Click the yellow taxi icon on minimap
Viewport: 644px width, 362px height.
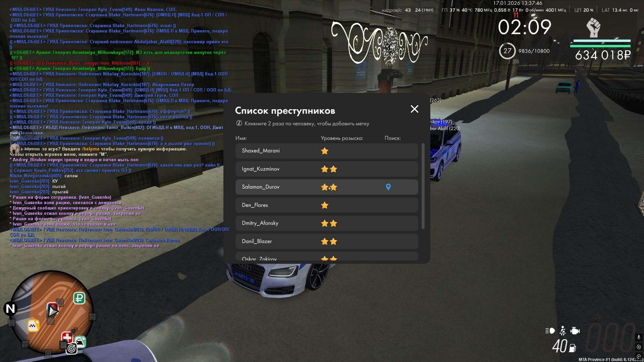point(33,325)
